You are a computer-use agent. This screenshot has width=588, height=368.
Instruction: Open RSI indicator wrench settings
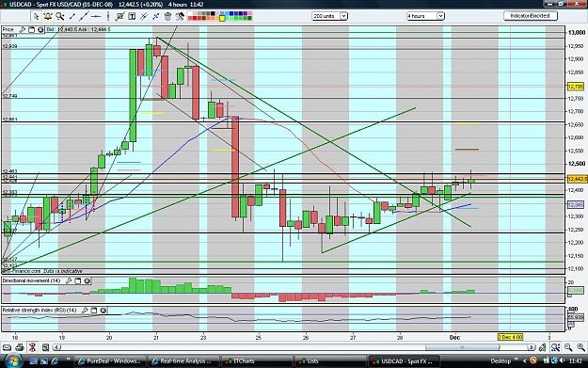(x=85, y=311)
